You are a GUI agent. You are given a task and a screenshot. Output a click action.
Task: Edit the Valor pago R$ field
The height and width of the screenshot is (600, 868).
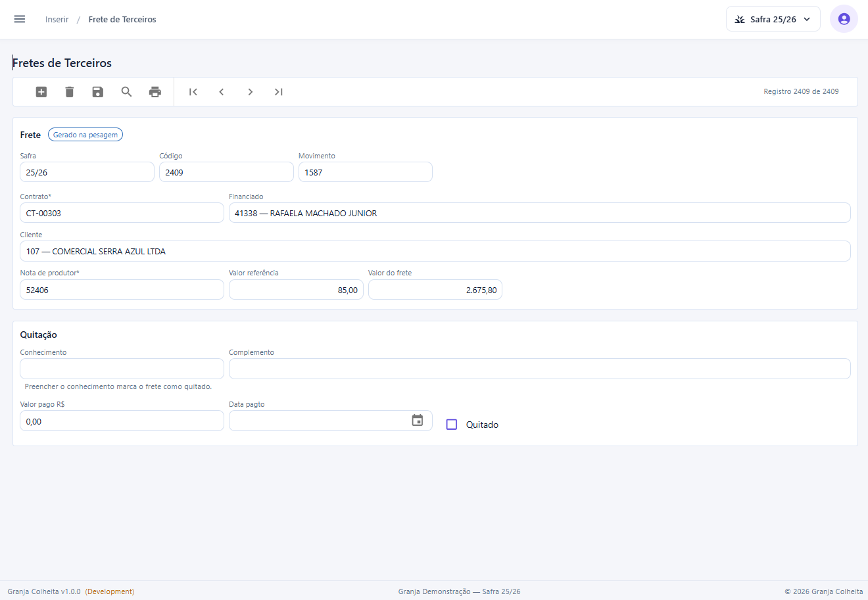(122, 421)
